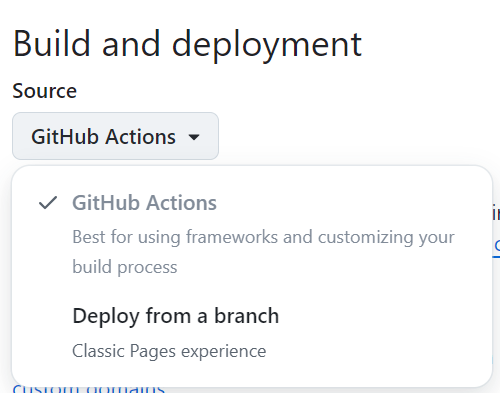Click the Source label

coord(45,91)
